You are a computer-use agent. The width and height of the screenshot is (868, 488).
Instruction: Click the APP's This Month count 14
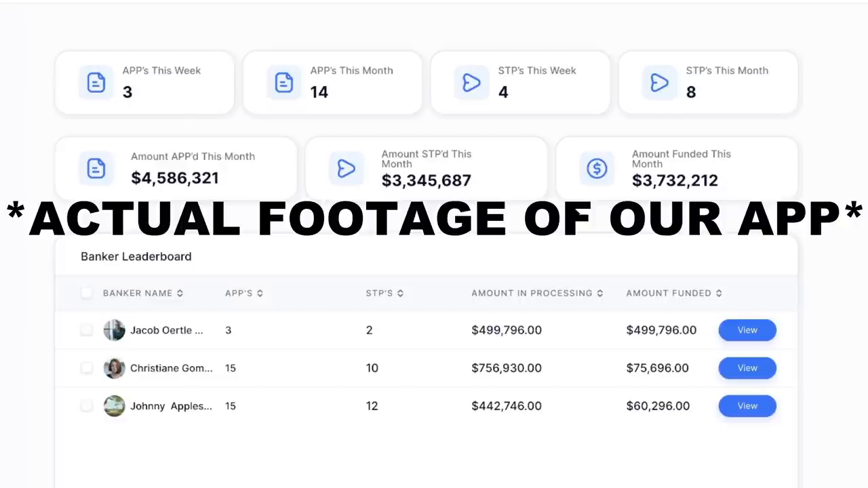coord(319,92)
